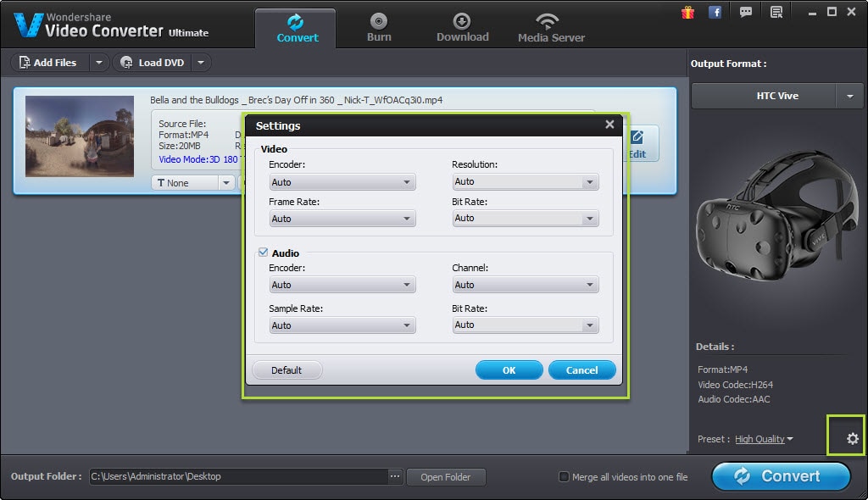Viewport: 868px width, 500px height.
Task: Click the browse ellipsis for output folder
Action: (x=394, y=476)
